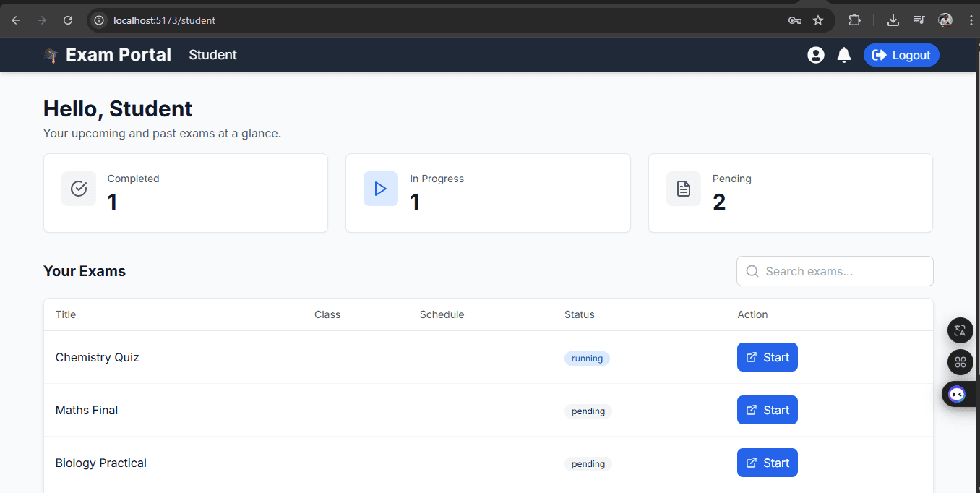980x493 pixels.
Task: Open the notifications bell
Action: coord(844,55)
